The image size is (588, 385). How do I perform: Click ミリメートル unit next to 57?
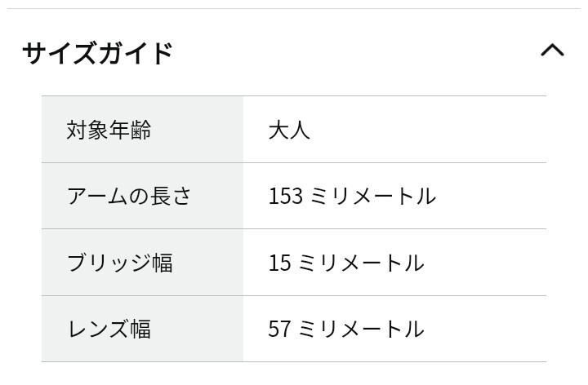click(x=360, y=329)
